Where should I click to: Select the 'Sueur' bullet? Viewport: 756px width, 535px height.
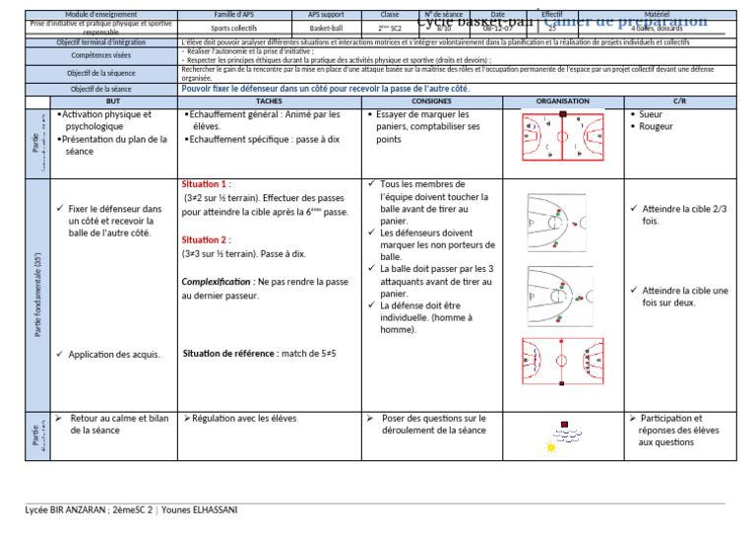click(647, 114)
